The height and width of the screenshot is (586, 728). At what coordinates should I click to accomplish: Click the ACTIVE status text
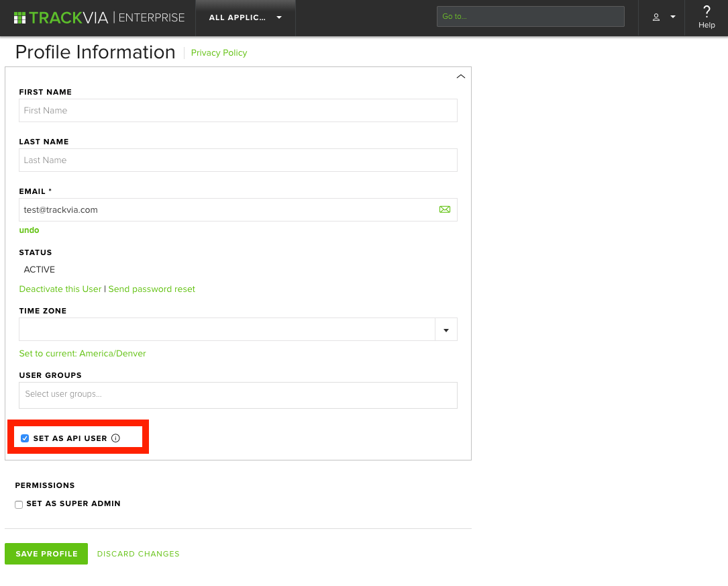[40, 269]
